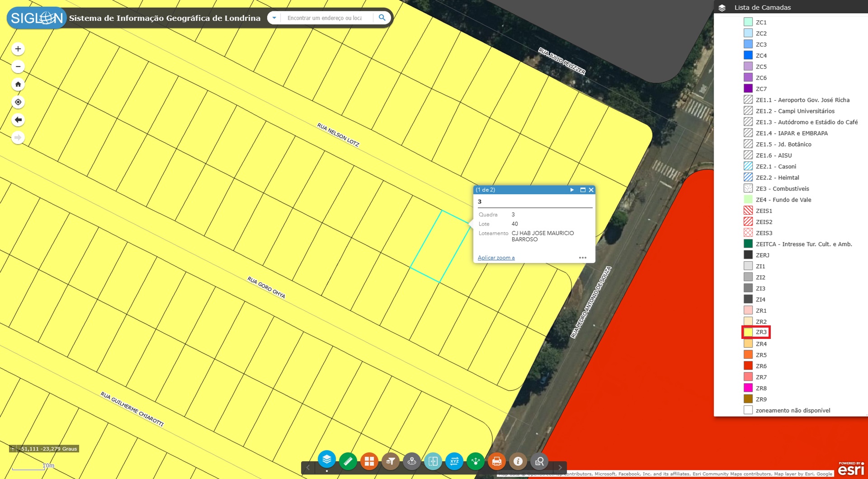The width and height of the screenshot is (868, 479).
Task: Locate my position on the map
Action: click(18, 102)
